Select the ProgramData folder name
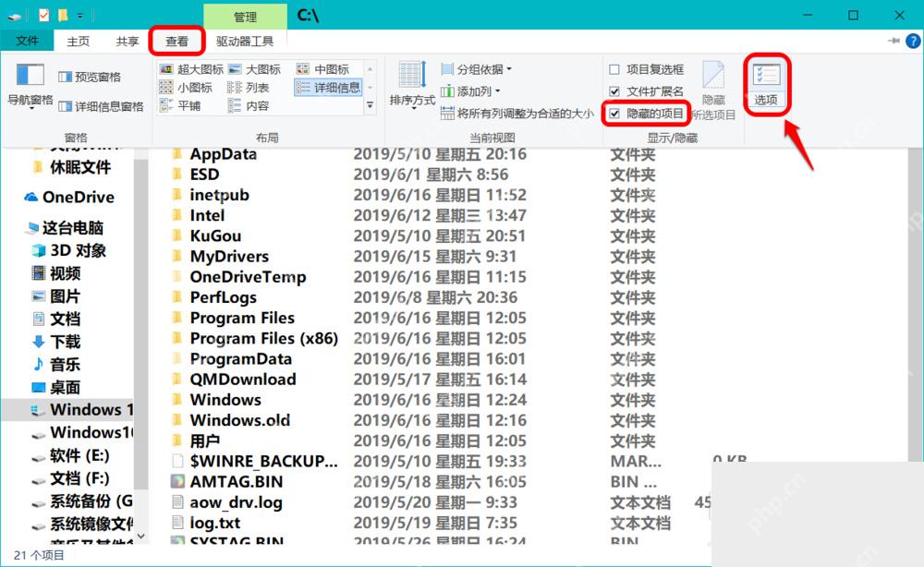924x567 pixels. [240, 359]
